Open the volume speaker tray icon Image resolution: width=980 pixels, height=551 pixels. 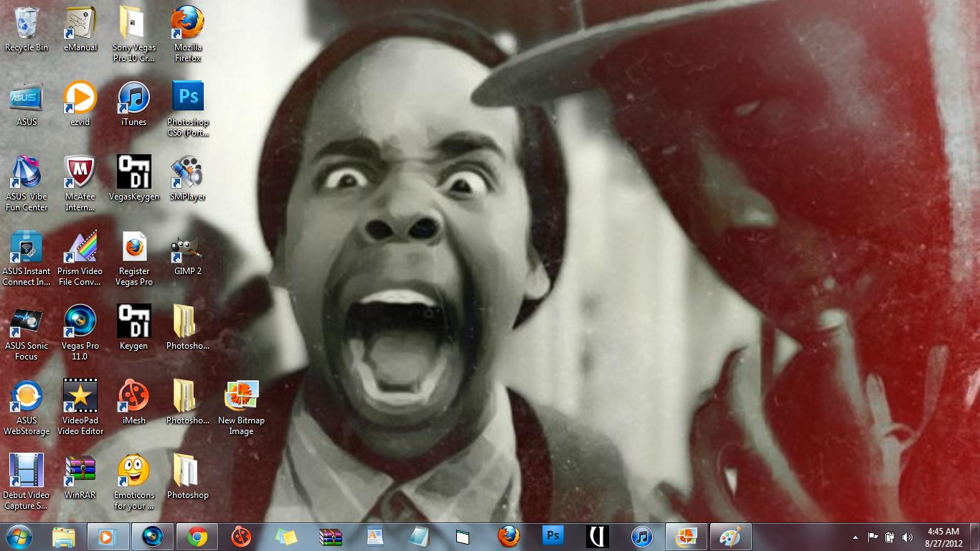908,537
